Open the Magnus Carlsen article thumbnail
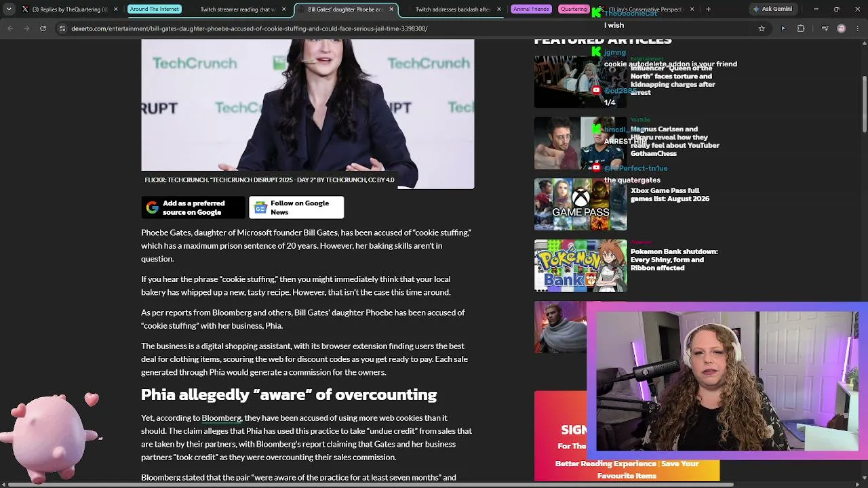This screenshot has width=868, height=488. click(580, 143)
